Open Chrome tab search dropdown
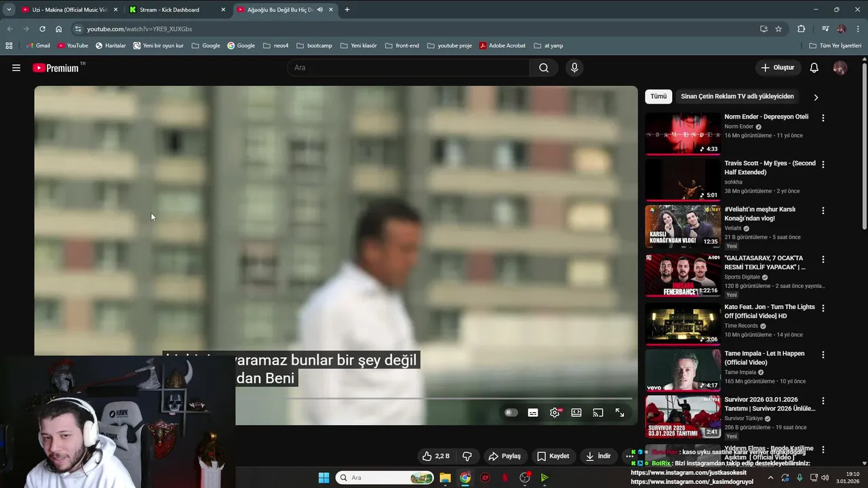The width and height of the screenshot is (868, 488). pyautogui.click(x=9, y=9)
